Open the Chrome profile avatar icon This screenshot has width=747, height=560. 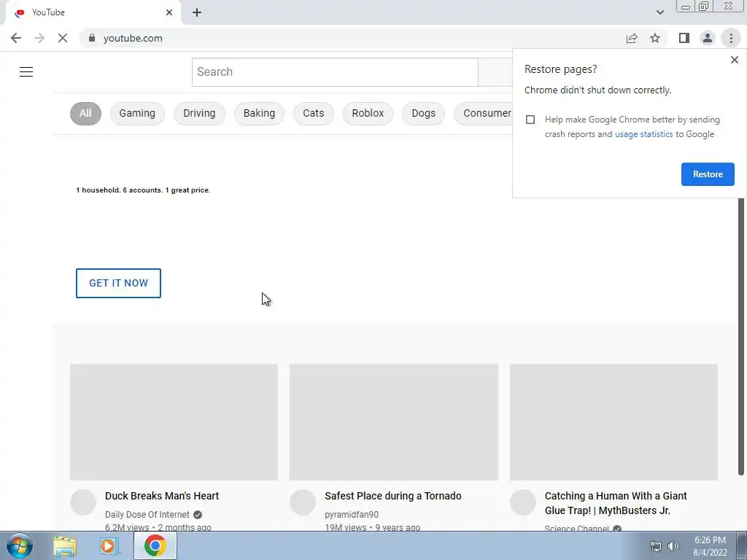click(708, 38)
